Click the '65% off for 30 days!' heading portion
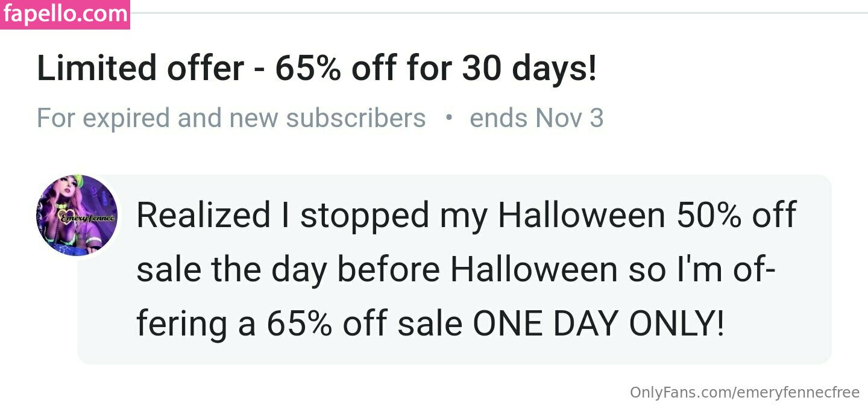Viewport: 868px width, 409px height. pos(436,68)
